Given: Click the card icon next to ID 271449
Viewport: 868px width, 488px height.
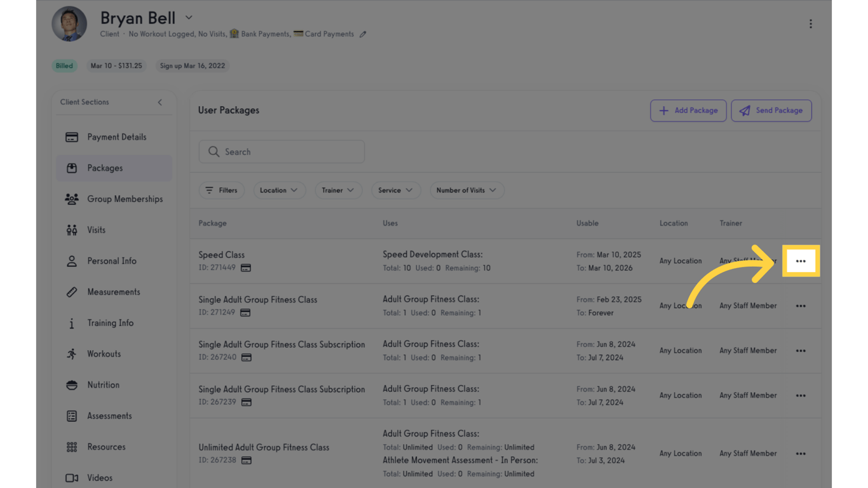Looking at the screenshot, I should click(x=246, y=268).
